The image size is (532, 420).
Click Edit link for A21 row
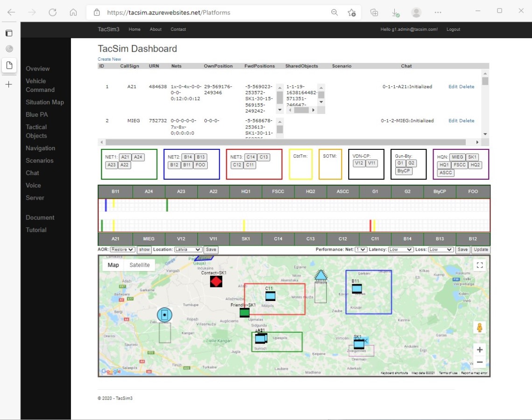point(453,87)
